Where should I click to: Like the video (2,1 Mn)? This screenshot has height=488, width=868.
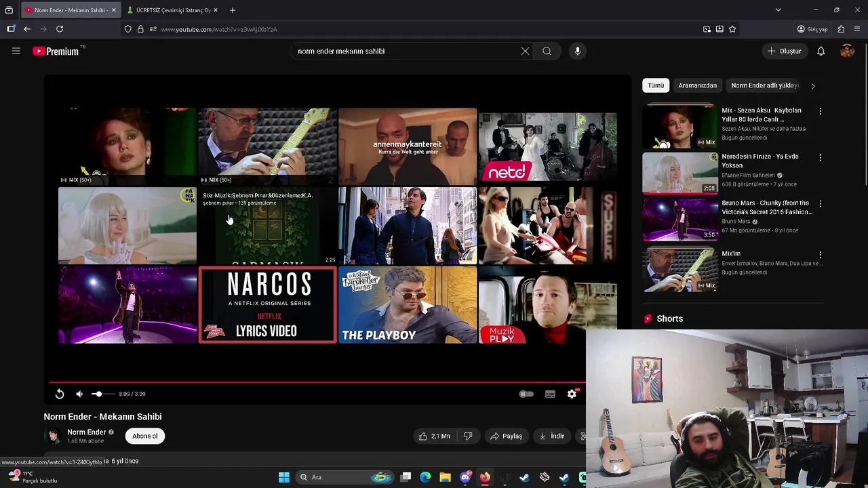pos(434,436)
